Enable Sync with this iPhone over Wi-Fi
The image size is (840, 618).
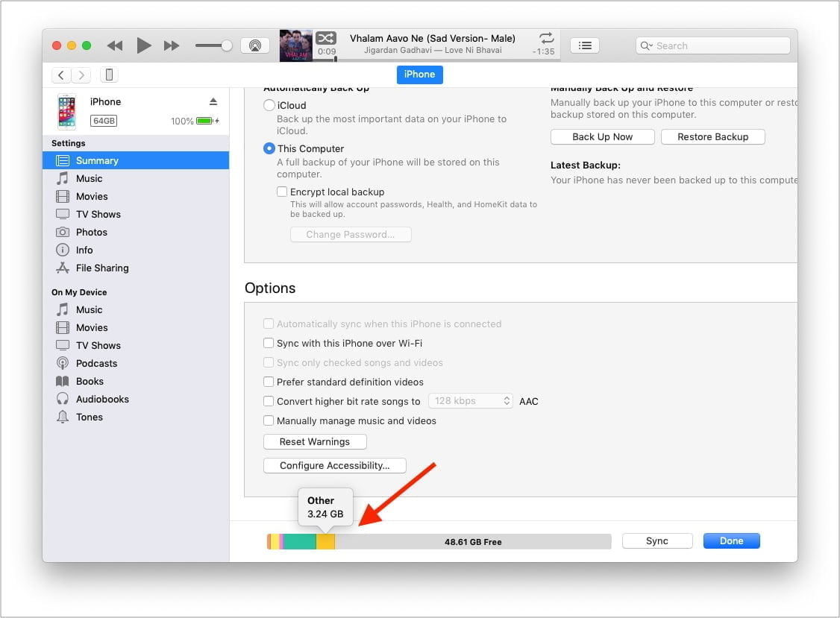point(269,343)
